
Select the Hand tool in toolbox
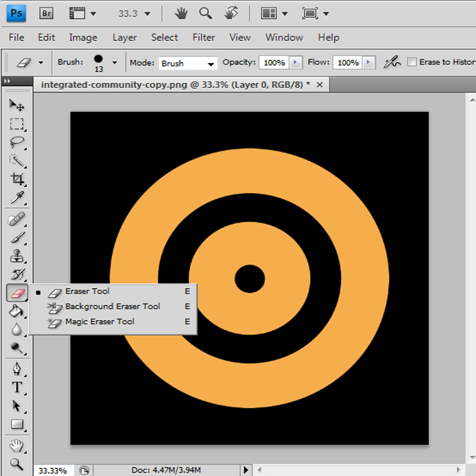(x=17, y=446)
